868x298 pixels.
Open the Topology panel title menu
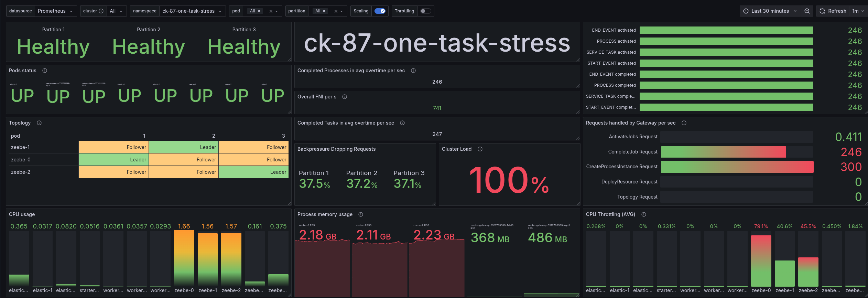[x=20, y=123]
